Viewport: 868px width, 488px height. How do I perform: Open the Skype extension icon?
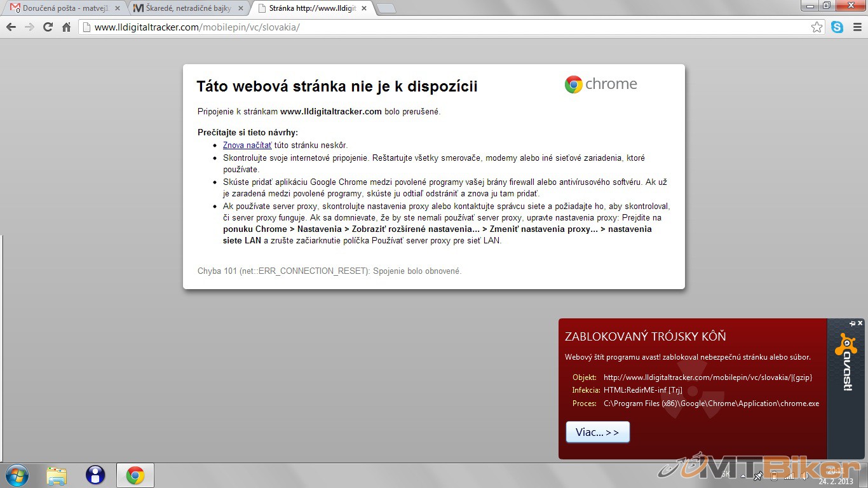837,27
